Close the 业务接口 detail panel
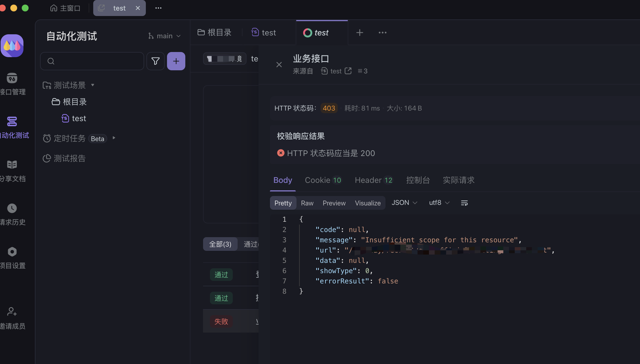640x364 pixels. tap(279, 65)
